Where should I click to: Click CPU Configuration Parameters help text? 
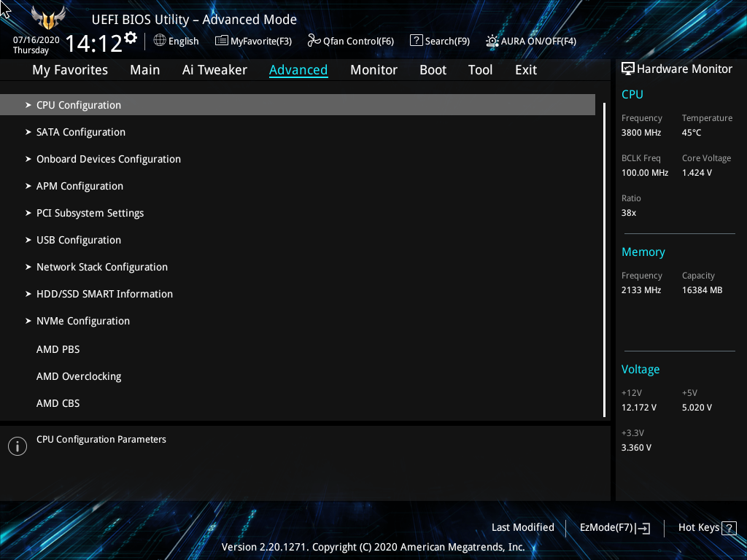(101, 440)
